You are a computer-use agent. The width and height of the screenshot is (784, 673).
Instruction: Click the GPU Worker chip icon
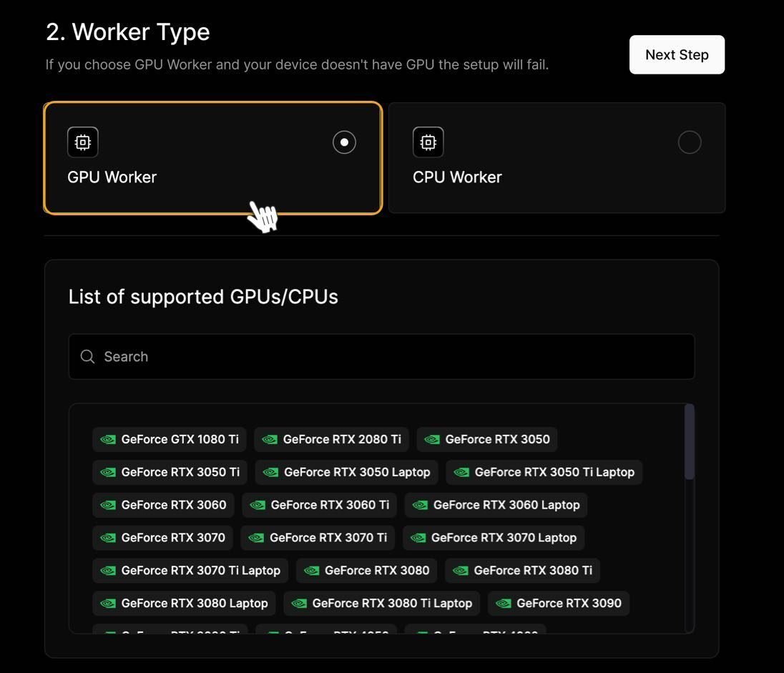pyautogui.click(x=83, y=142)
